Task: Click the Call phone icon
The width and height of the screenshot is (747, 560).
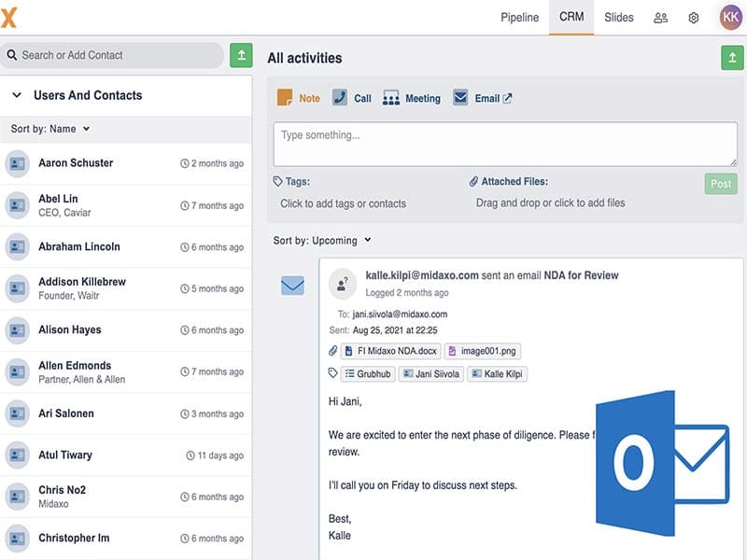Action: pos(340,97)
